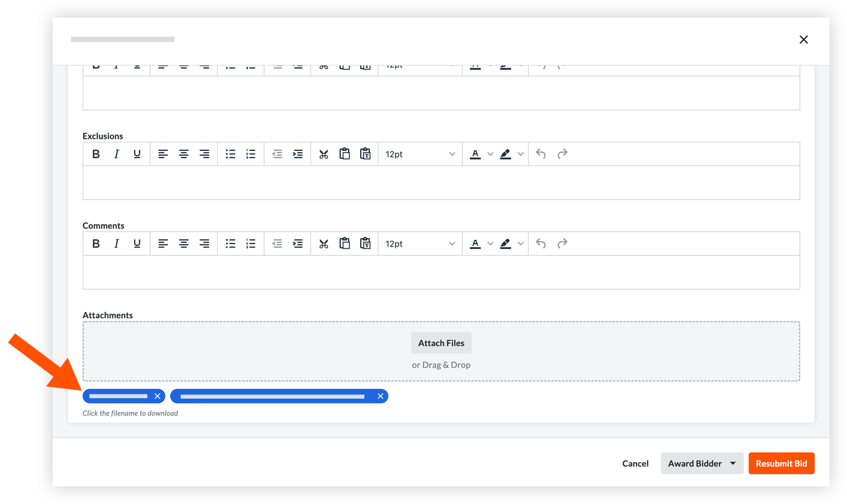Decrease indent in Comments editor

click(277, 244)
